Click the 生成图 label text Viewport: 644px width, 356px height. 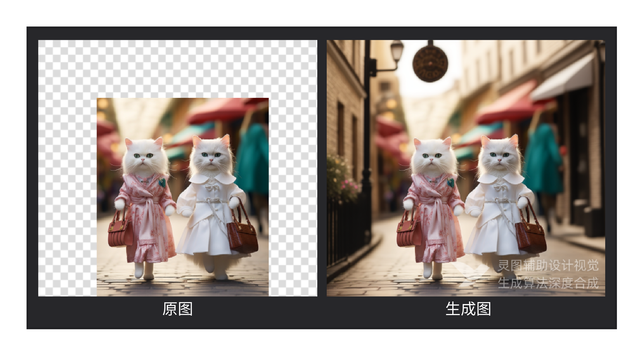click(468, 309)
